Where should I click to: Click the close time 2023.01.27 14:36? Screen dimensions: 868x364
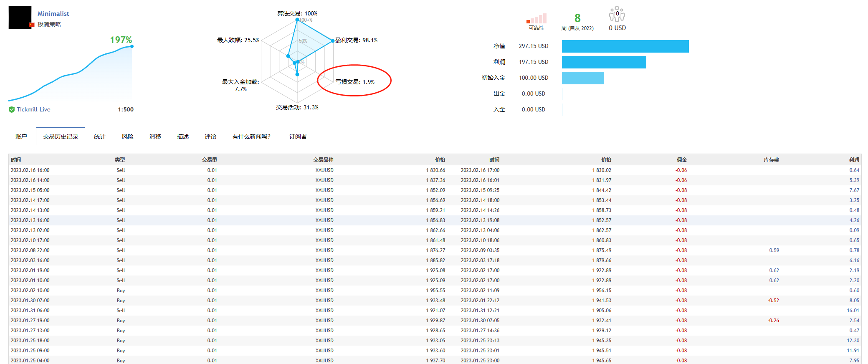point(480,331)
